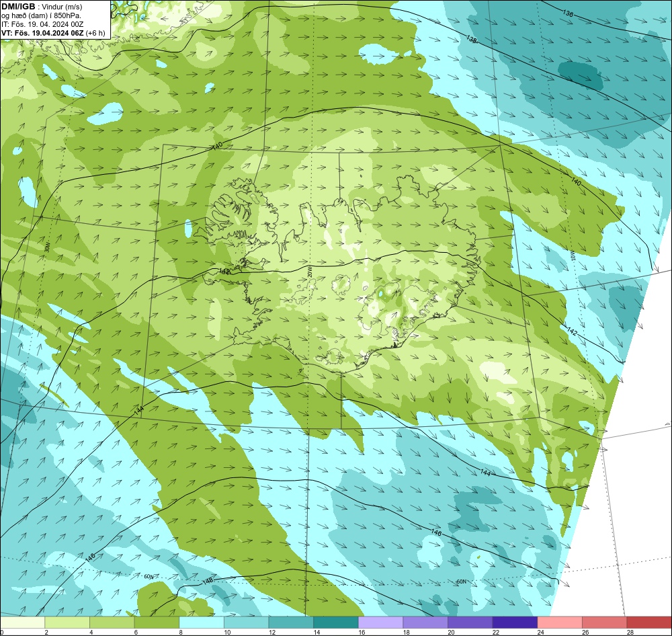Click the 'DMI/IGB' title text
This screenshot has height=636, width=672.
(18, 7)
